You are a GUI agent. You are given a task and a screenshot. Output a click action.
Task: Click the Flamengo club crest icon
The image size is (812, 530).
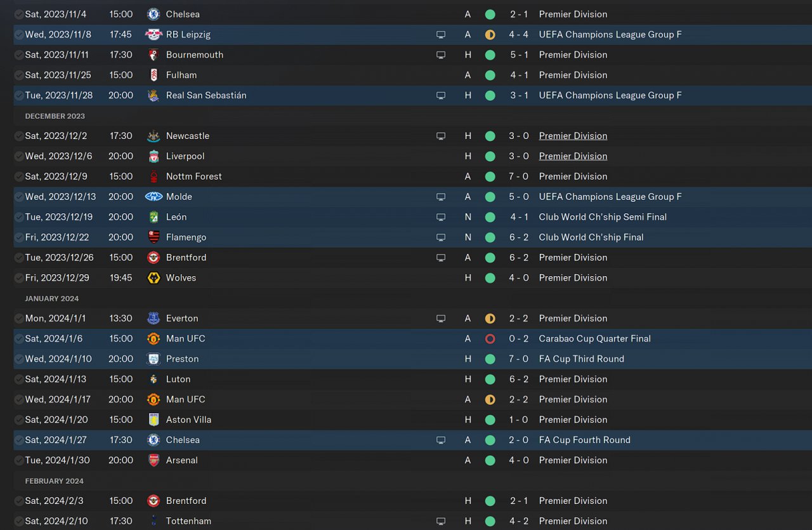(x=154, y=237)
